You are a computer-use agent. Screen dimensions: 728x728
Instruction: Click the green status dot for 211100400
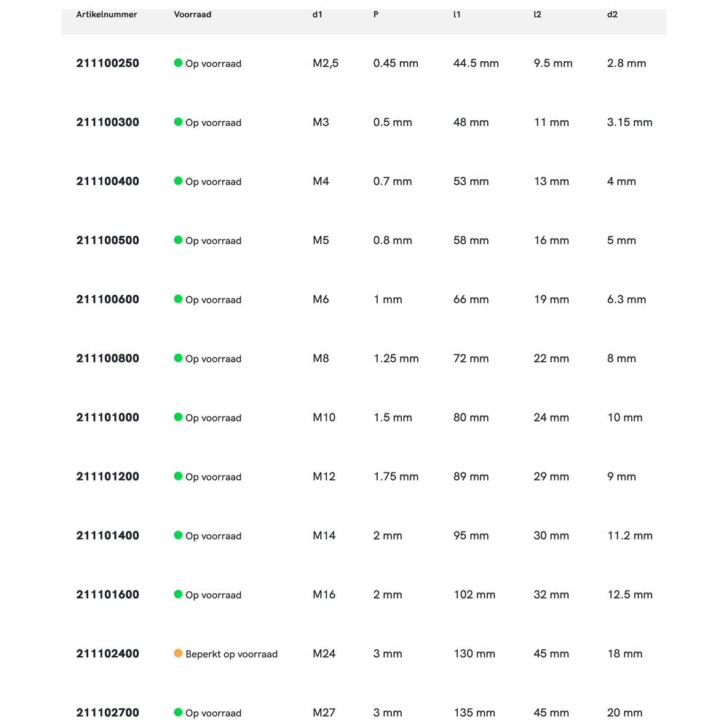pos(178,181)
